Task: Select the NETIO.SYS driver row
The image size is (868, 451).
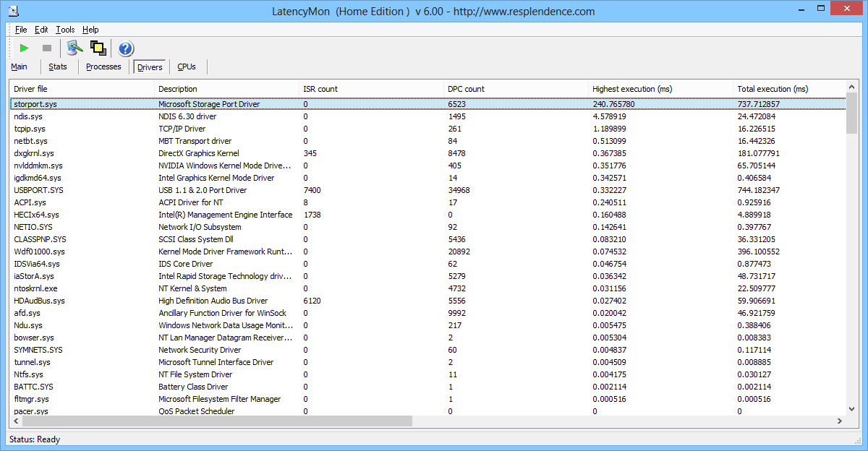Action: [428, 227]
